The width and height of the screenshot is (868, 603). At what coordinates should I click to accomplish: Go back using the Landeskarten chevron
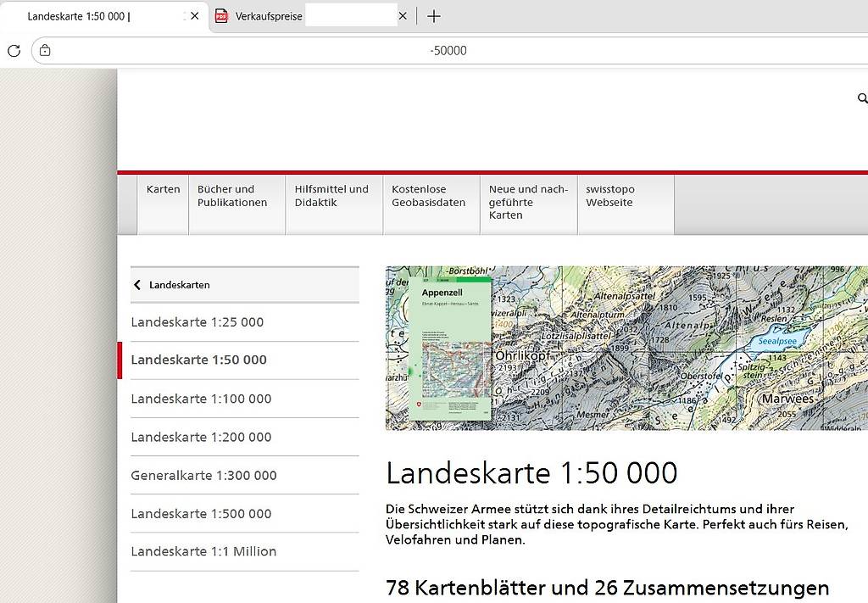(137, 285)
